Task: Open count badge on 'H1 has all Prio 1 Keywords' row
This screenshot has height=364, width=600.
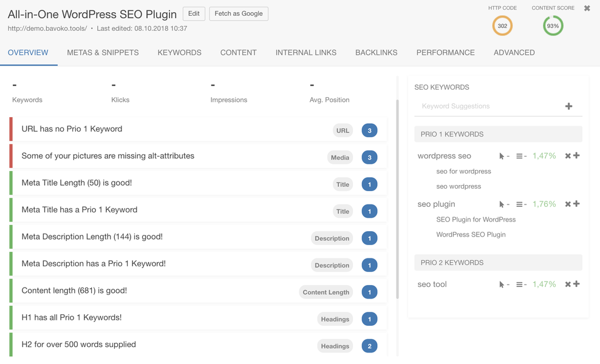Action: pos(369,319)
